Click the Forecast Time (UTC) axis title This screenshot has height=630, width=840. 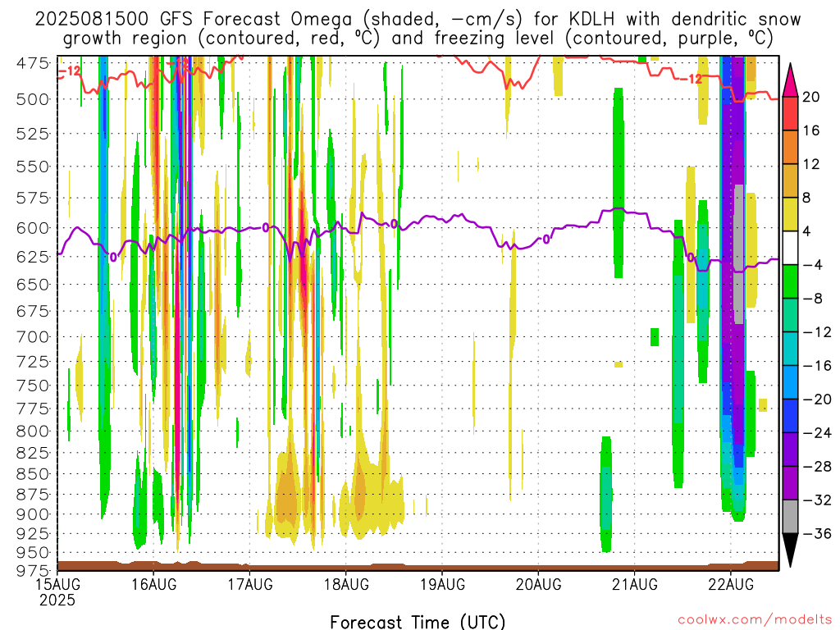coord(418,622)
